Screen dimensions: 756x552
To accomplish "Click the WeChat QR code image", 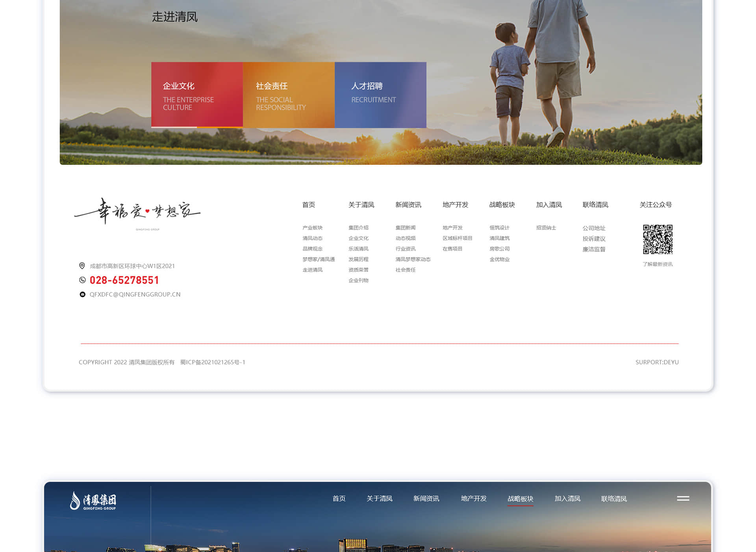I will [658, 239].
